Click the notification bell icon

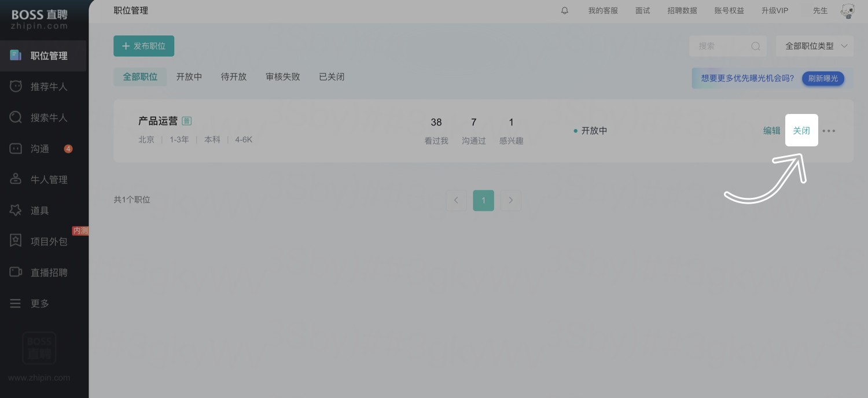(x=564, y=10)
